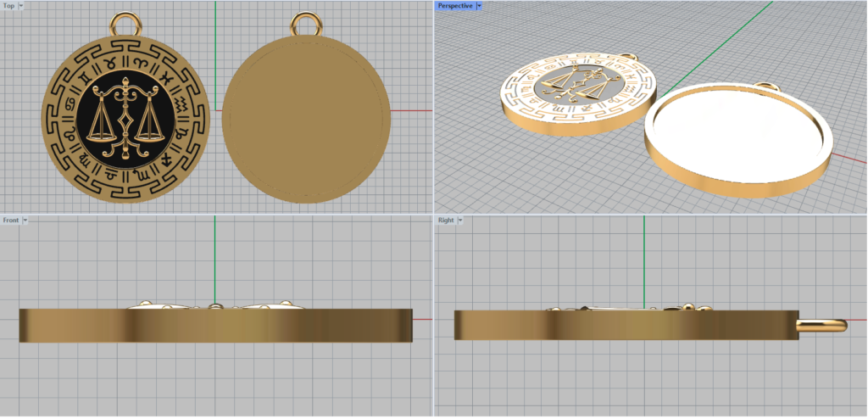The width and height of the screenshot is (868, 419).
Task: Open the Front viewport dropdown arrow
Action: pyautogui.click(x=25, y=221)
